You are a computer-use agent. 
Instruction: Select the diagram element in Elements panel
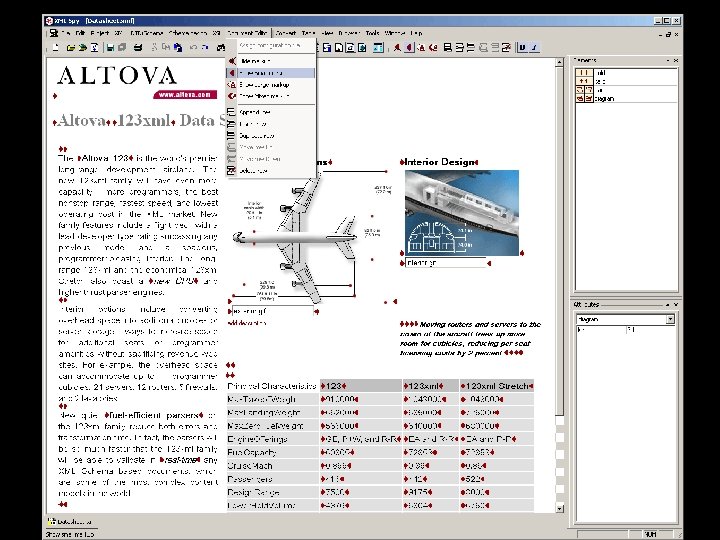[606, 99]
